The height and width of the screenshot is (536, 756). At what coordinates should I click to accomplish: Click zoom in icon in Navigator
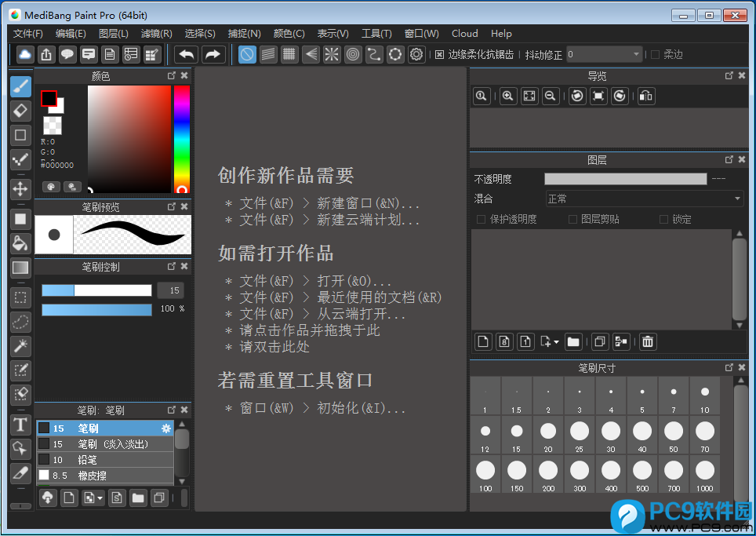[x=507, y=96]
